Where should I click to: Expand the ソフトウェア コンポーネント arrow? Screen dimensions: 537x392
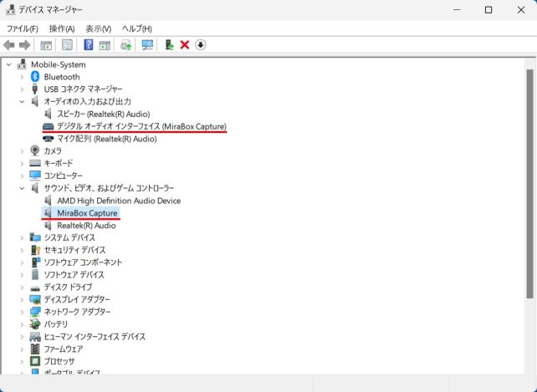tap(23, 262)
